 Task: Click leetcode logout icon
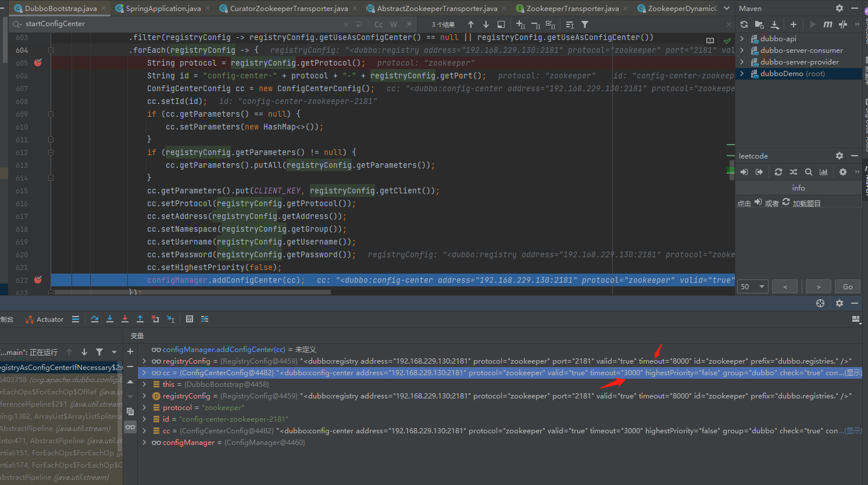point(759,172)
